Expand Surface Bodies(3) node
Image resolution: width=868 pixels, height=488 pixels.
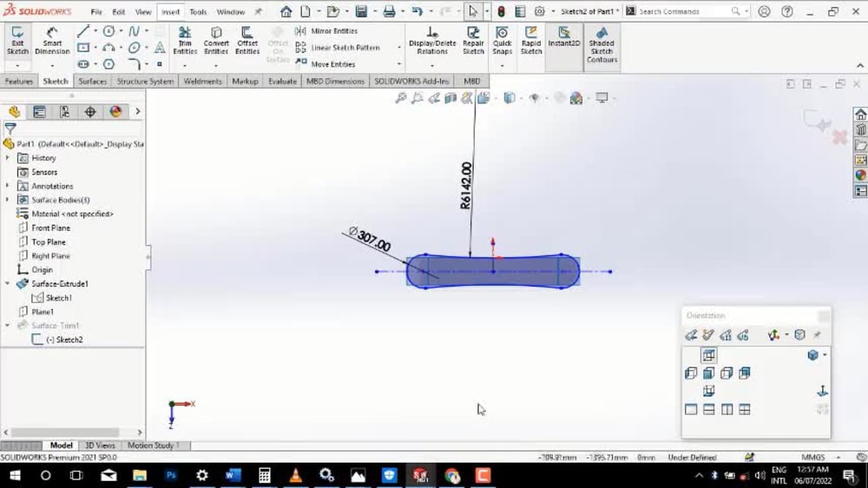tap(7, 200)
